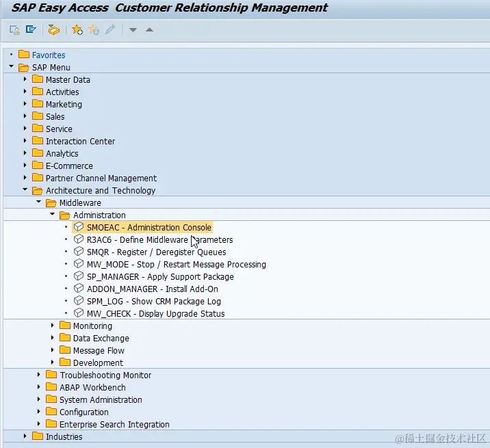Expand the ABAP Workbench node
The width and height of the screenshot is (490, 448).
pyautogui.click(x=39, y=386)
